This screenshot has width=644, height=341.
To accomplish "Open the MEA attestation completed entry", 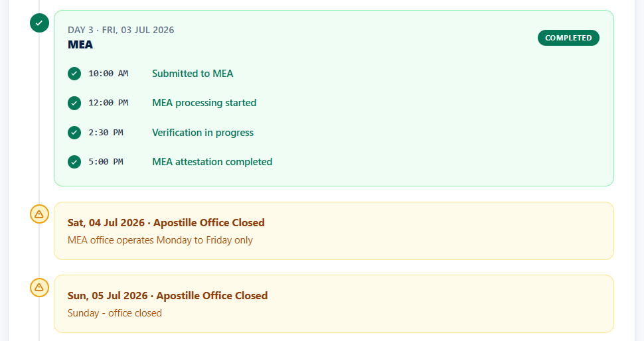I will [212, 162].
